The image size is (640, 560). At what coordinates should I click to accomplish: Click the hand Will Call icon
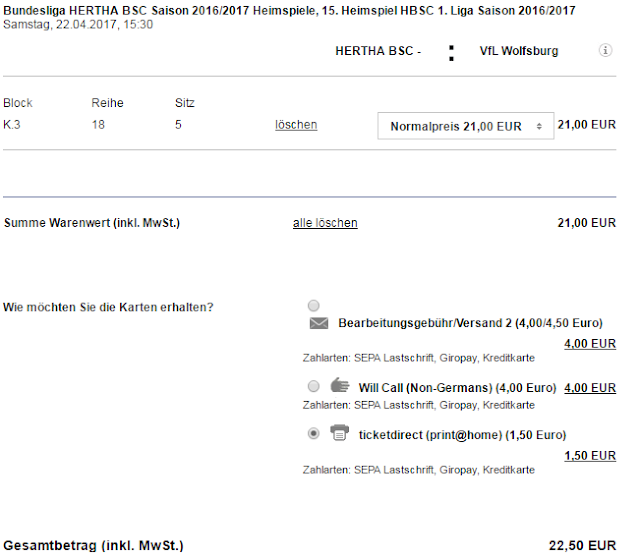point(340,385)
